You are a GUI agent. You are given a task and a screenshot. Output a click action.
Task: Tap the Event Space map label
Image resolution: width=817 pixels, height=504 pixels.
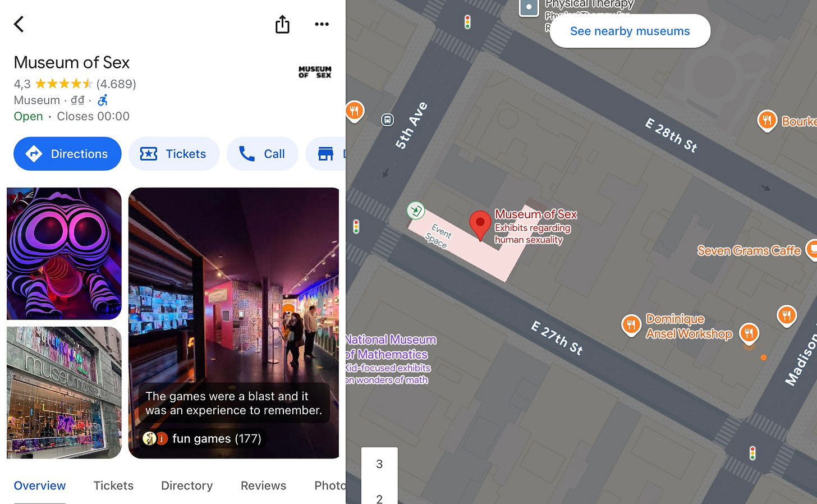click(x=439, y=236)
